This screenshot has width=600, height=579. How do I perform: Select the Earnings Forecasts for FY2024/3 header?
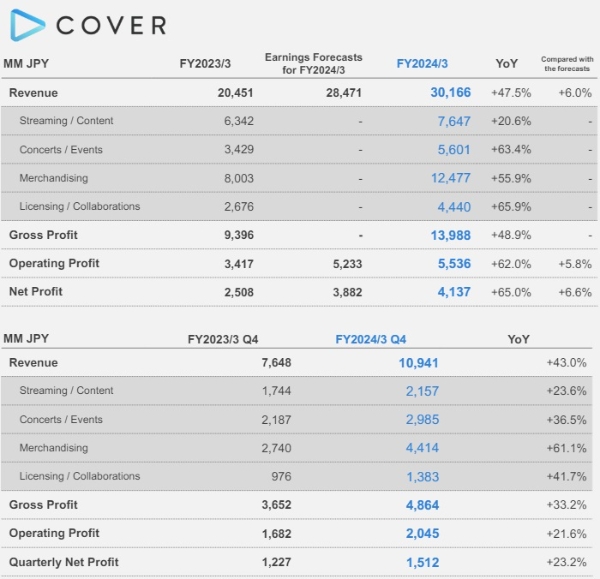coord(313,64)
